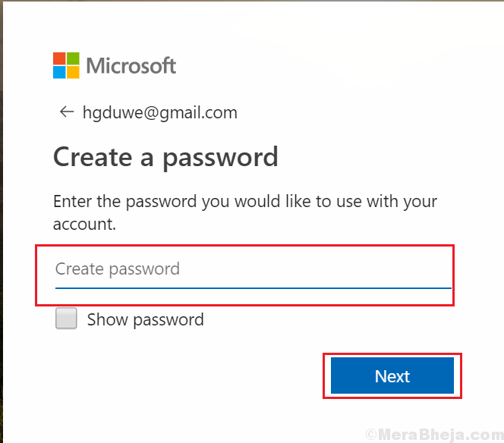This screenshot has width=504, height=443.
Task: Click the 'Create password' placeholder text
Action: tap(118, 269)
